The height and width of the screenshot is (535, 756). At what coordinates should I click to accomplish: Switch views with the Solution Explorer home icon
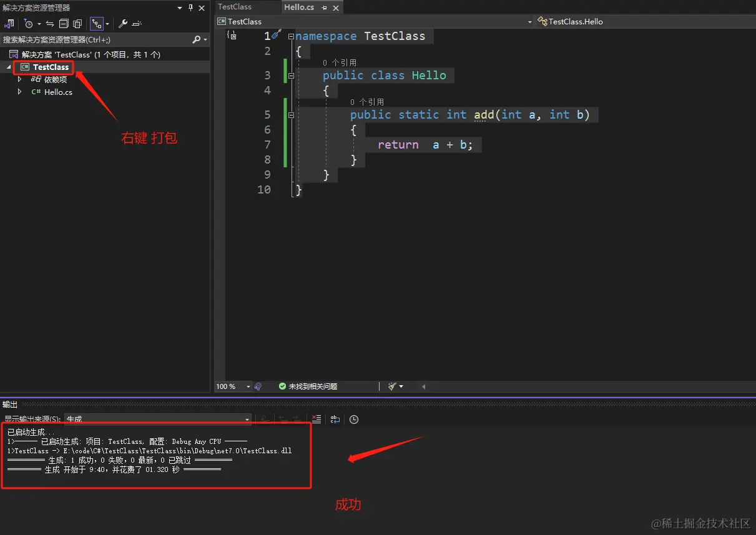tap(9, 24)
